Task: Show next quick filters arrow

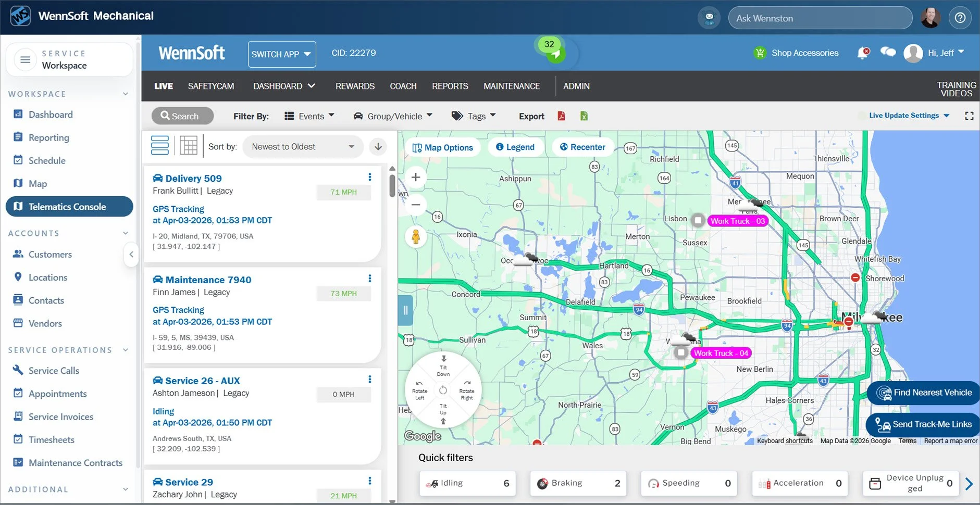Action: click(969, 484)
